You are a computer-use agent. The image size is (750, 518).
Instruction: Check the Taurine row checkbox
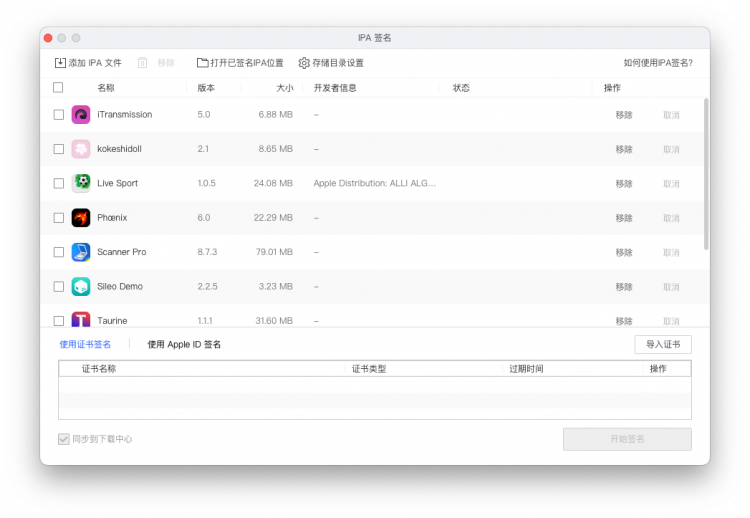click(x=58, y=321)
